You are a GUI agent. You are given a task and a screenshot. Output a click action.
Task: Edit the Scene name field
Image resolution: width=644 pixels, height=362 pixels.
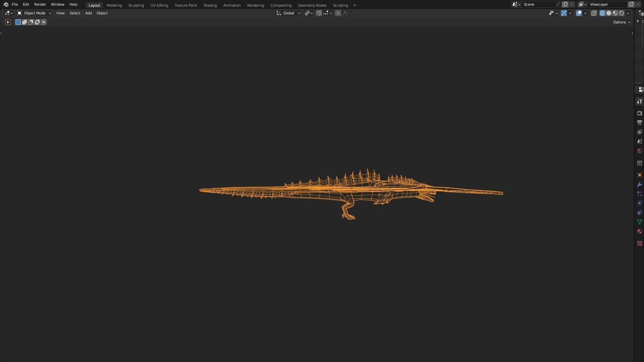tap(538, 4)
